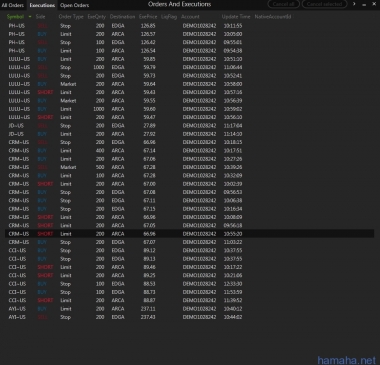This screenshot has width=380, height=365.
Task: Click quantity 1000 in LULU-US 59.60 row
Action: 99,109
